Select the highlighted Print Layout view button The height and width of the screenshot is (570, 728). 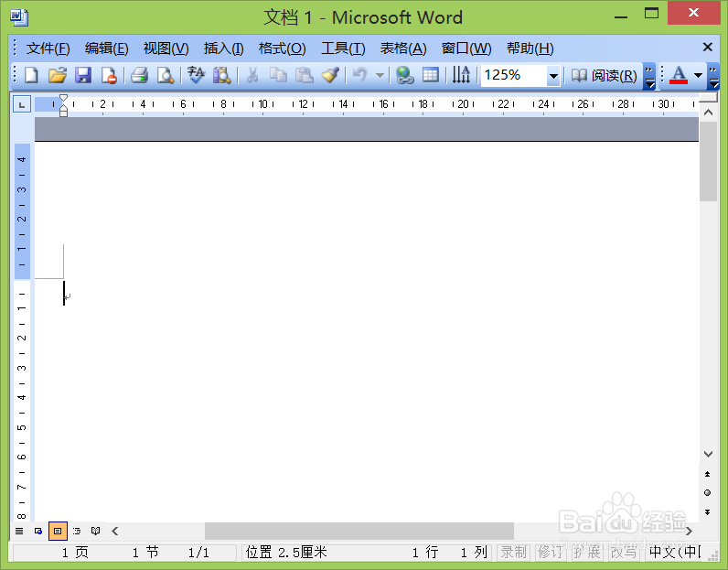(x=58, y=531)
